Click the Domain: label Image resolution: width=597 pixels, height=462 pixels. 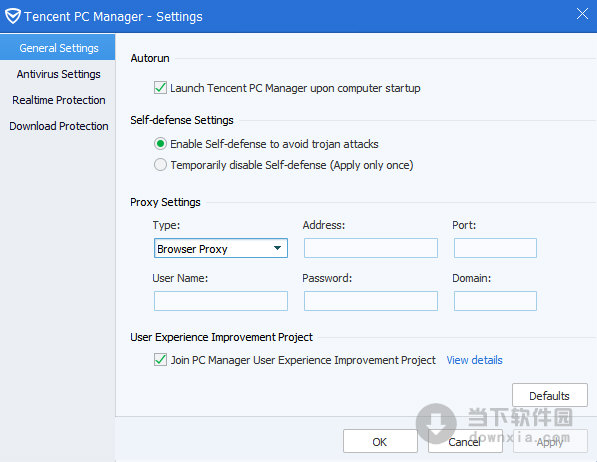click(x=472, y=278)
